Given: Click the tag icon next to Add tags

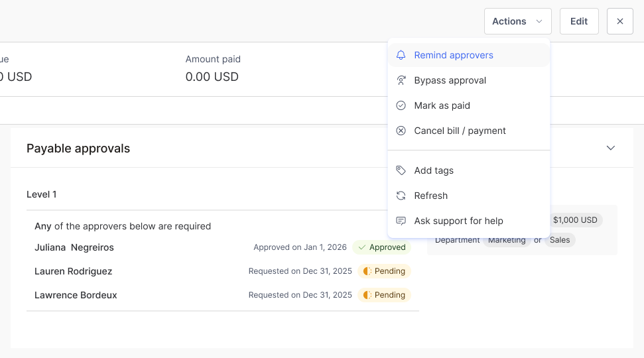Looking at the screenshot, I should pyautogui.click(x=401, y=171).
